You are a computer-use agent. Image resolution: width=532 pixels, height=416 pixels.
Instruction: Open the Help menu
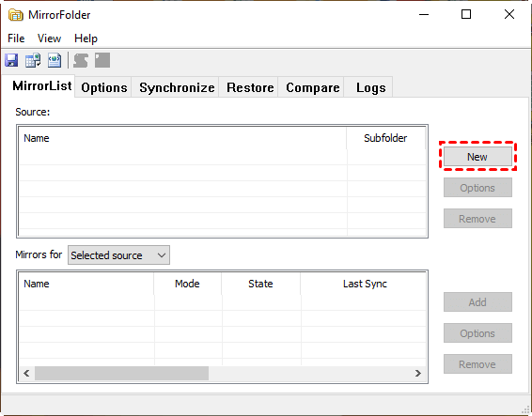[x=86, y=39]
